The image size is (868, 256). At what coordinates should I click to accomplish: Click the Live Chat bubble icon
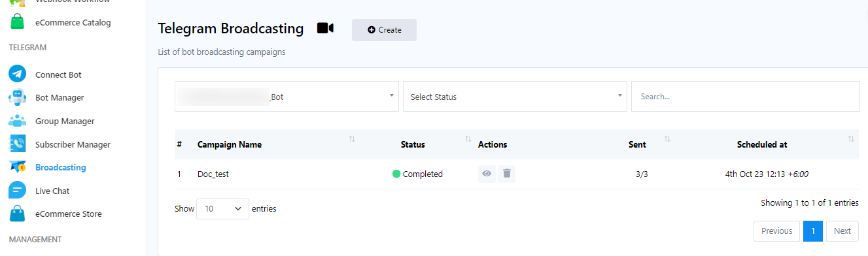[x=17, y=191]
